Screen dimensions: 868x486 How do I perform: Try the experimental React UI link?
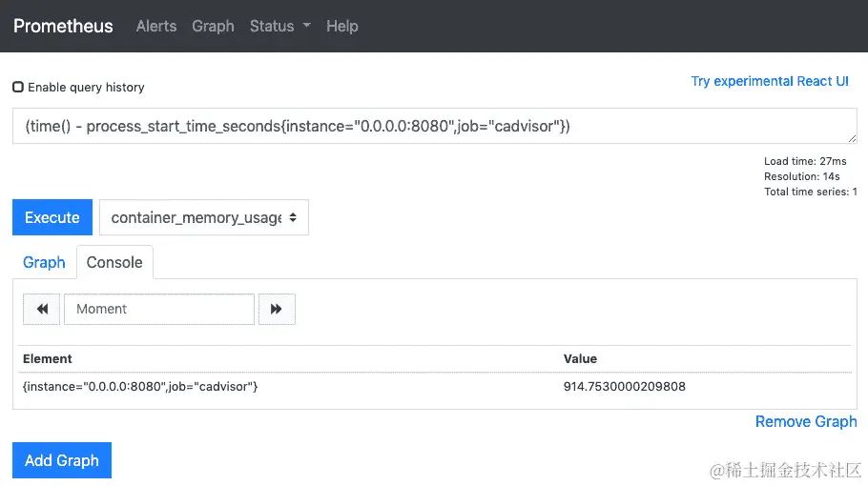[x=770, y=81]
